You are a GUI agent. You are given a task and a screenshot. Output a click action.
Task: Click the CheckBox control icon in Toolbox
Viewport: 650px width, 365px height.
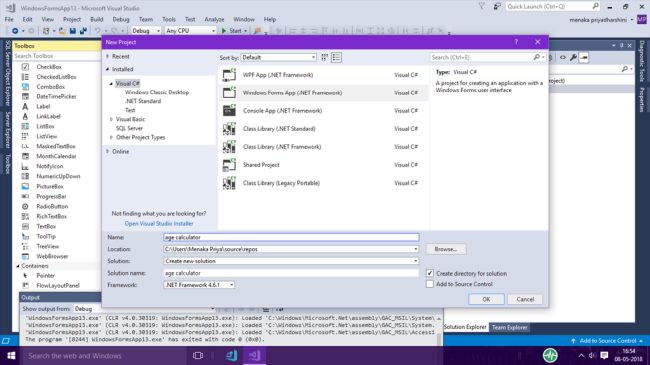point(25,67)
